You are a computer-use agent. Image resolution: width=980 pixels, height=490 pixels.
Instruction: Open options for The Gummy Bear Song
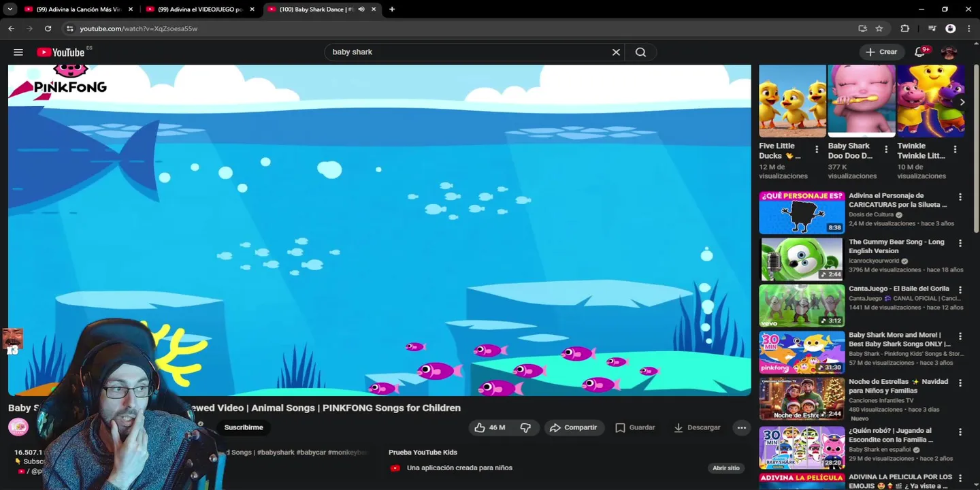[x=960, y=244]
